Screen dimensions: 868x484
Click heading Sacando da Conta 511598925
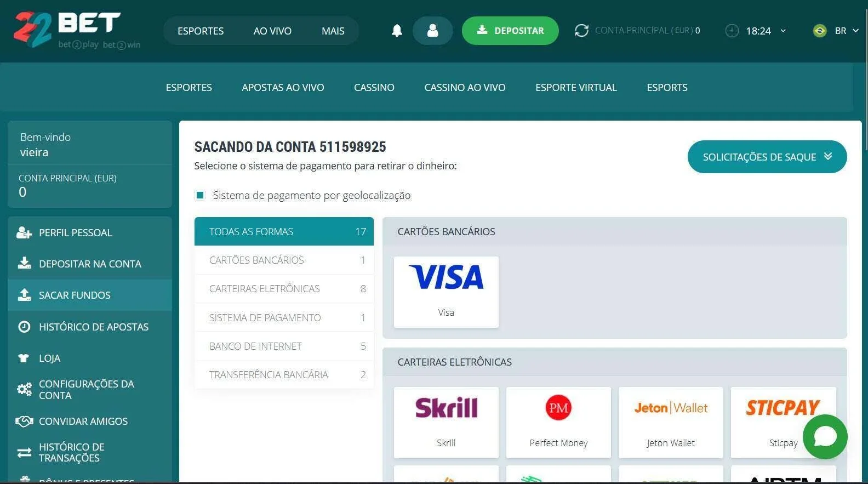coord(290,147)
